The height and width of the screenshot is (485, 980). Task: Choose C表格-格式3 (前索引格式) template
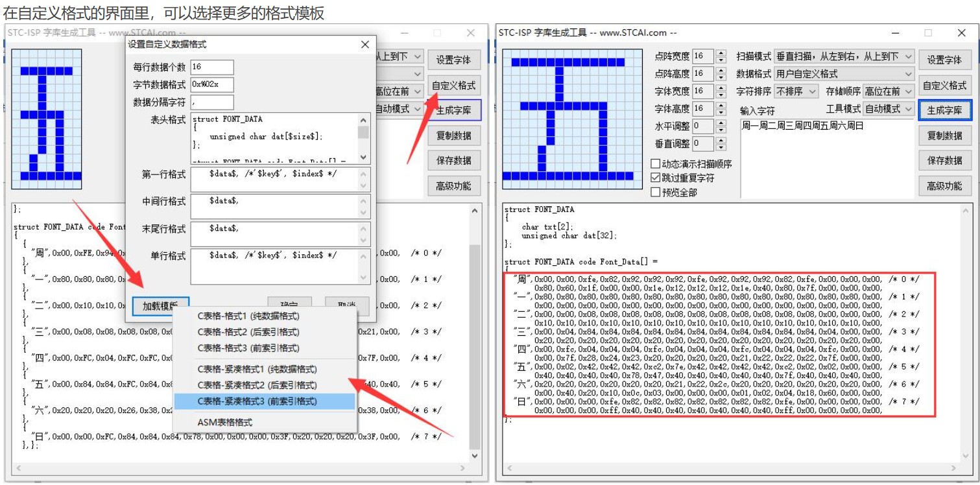coord(265,348)
